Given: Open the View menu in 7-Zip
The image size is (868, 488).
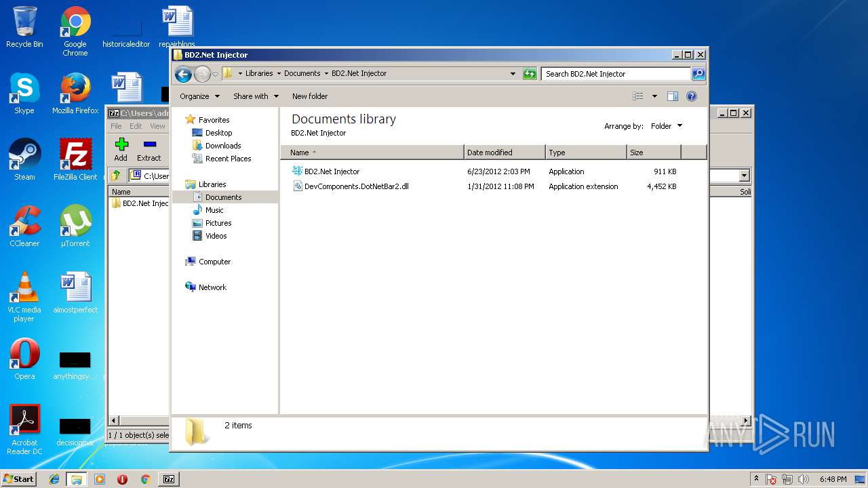Looking at the screenshot, I should coord(157,126).
